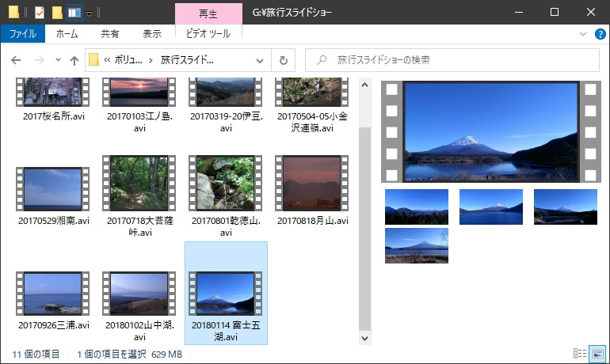
Task: Click the file list scroll up arrow
Action: [364, 85]
